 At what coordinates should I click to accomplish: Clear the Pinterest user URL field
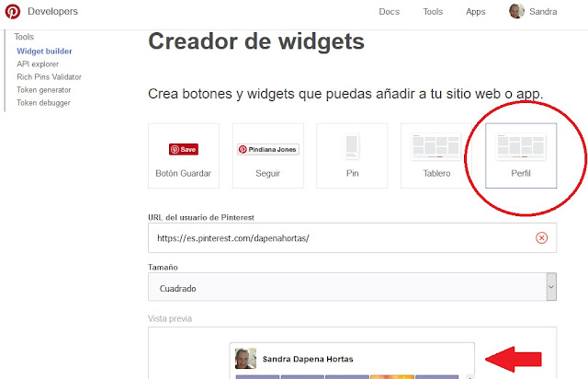(x=541, y=237)
